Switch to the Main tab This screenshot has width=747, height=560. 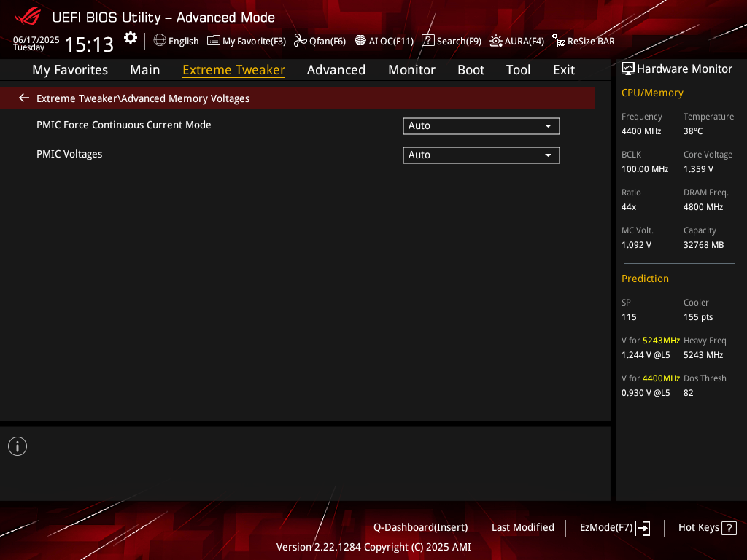click(145, 70)
